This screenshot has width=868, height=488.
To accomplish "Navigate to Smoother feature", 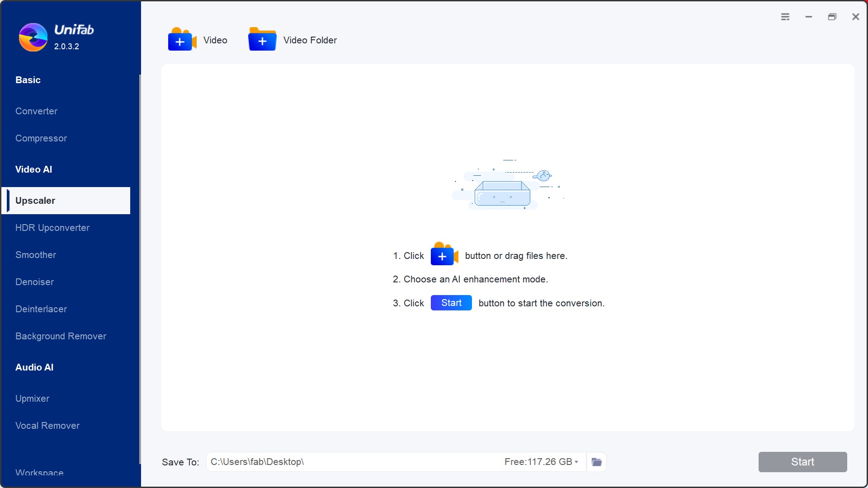I will click(36, 254).
